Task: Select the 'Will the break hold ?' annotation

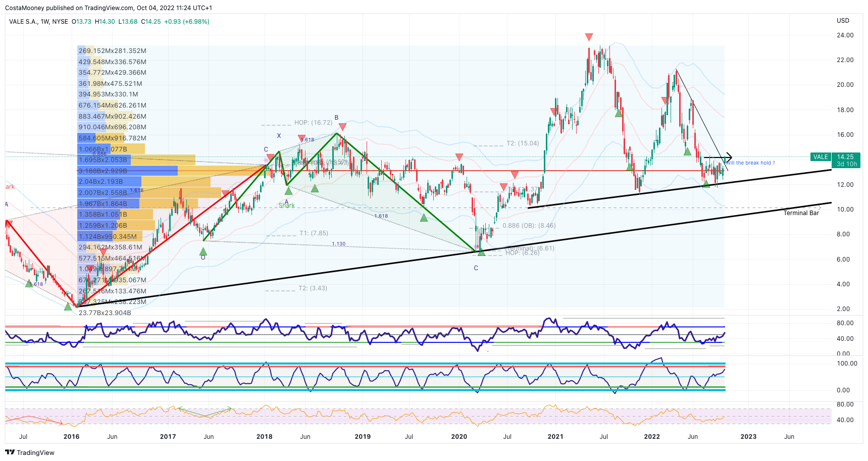Action: (751, 163)
